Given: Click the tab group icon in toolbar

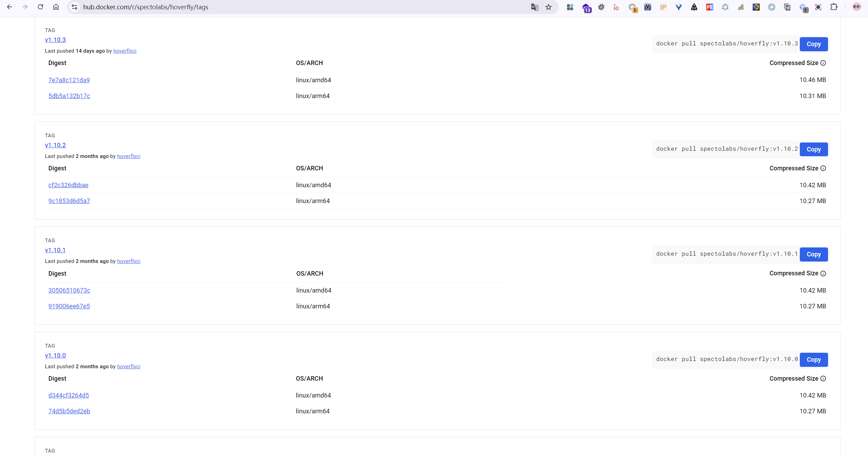Looking at the screenshot, I should point(570,7).
